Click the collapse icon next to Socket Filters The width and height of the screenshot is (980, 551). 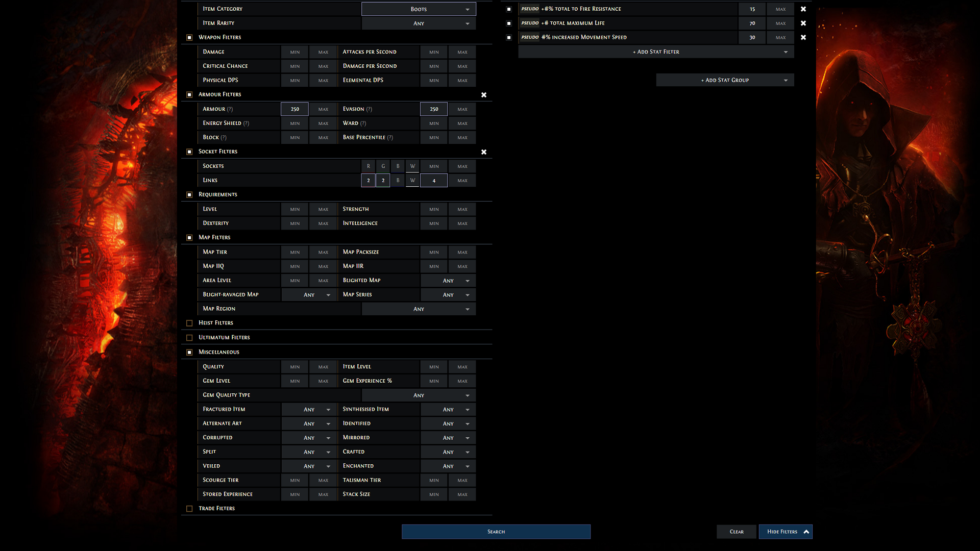(190, 152)
